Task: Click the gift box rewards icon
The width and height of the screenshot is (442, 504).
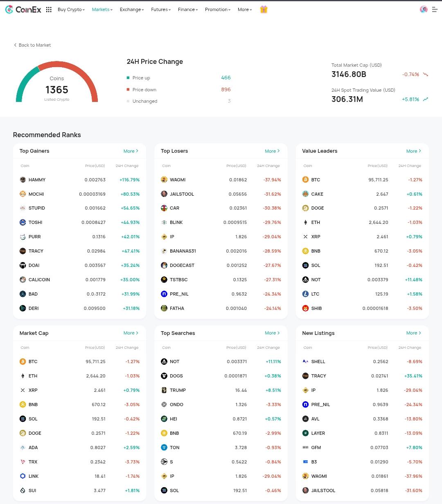Action: pos(264,9)
